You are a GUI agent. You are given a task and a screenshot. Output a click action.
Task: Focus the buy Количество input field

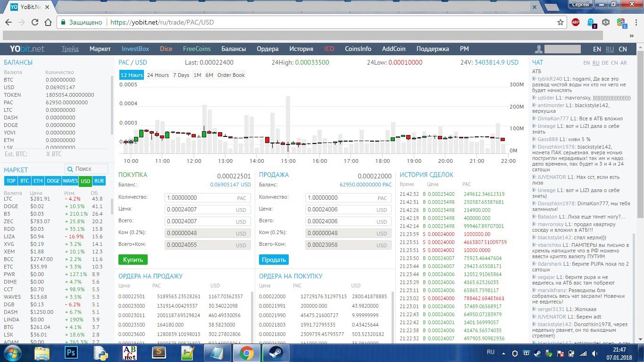208,198
